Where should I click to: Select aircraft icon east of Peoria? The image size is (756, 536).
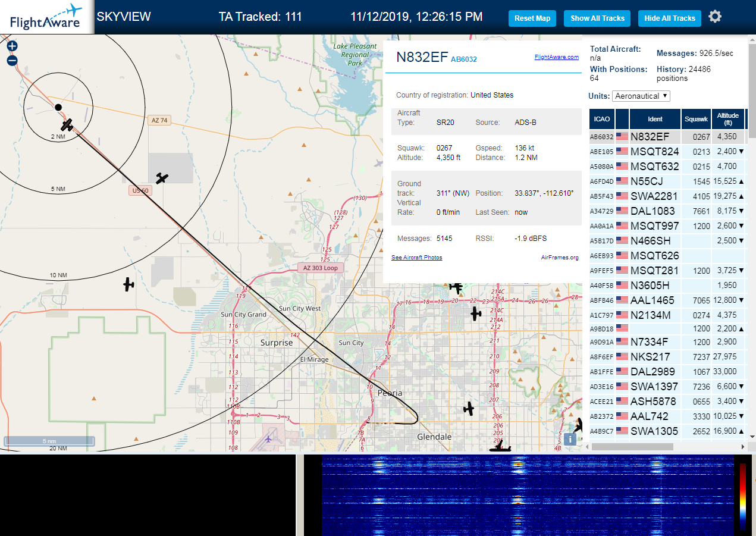pyautogui.click(x=469, y=409)
